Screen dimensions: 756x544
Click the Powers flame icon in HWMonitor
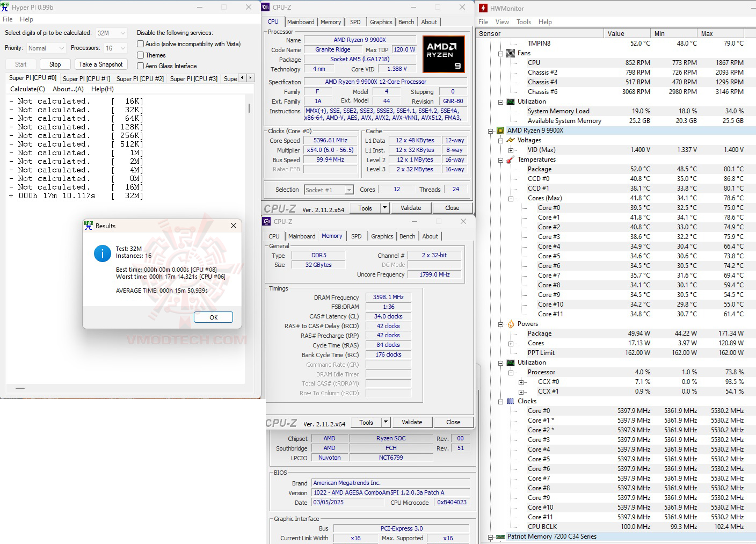(511, 323)
